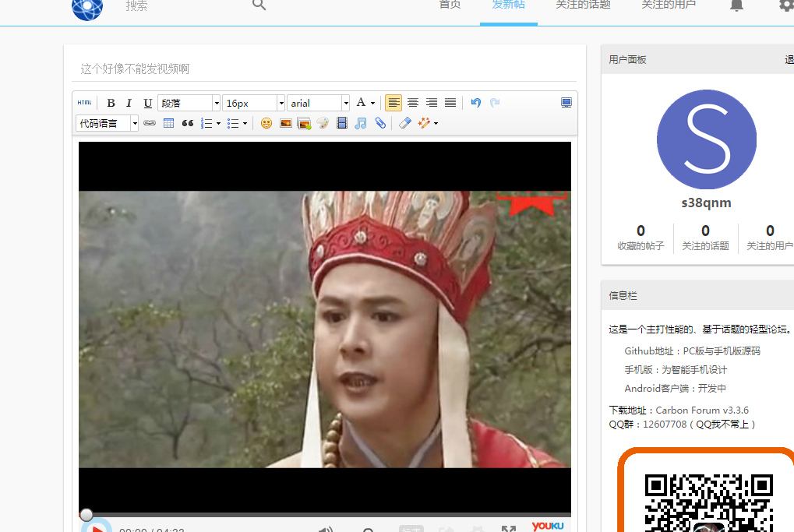Insert a single image
Image resolution: width=794 pixels, height=532 pixels.
(286, 123)
